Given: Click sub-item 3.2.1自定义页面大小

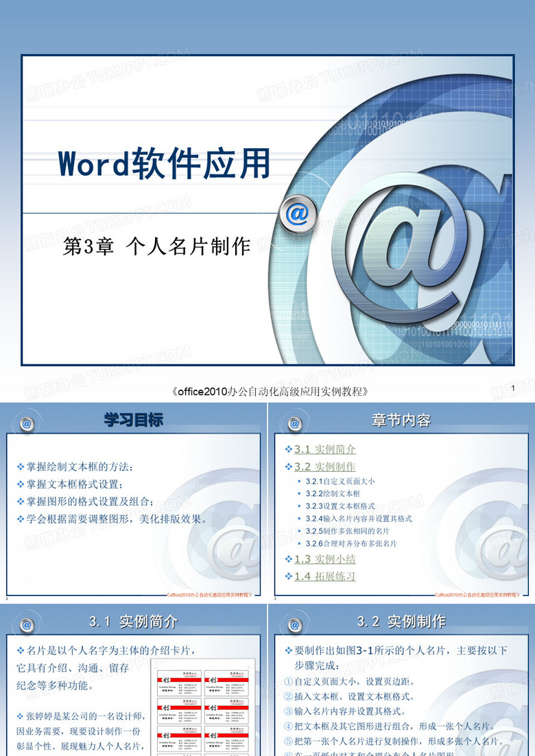Looking at the screenshot, I should [x=340, y=481].
